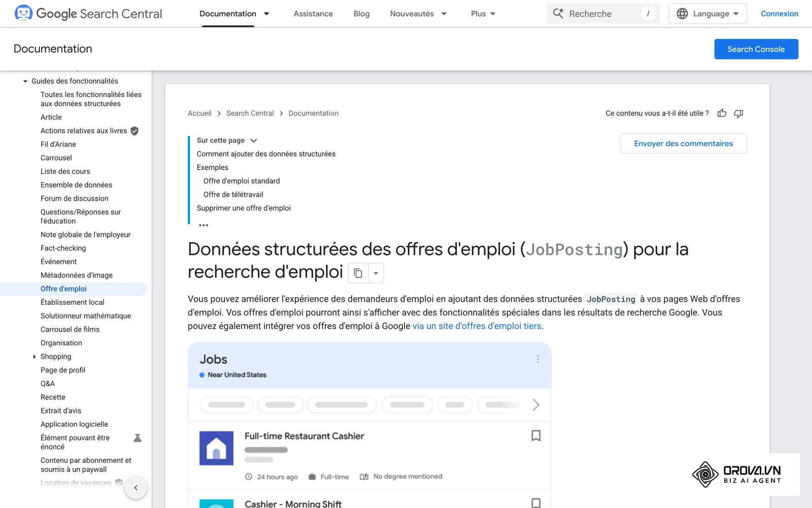Select Application logicielle in sidebar

click(x=74, y=424)
